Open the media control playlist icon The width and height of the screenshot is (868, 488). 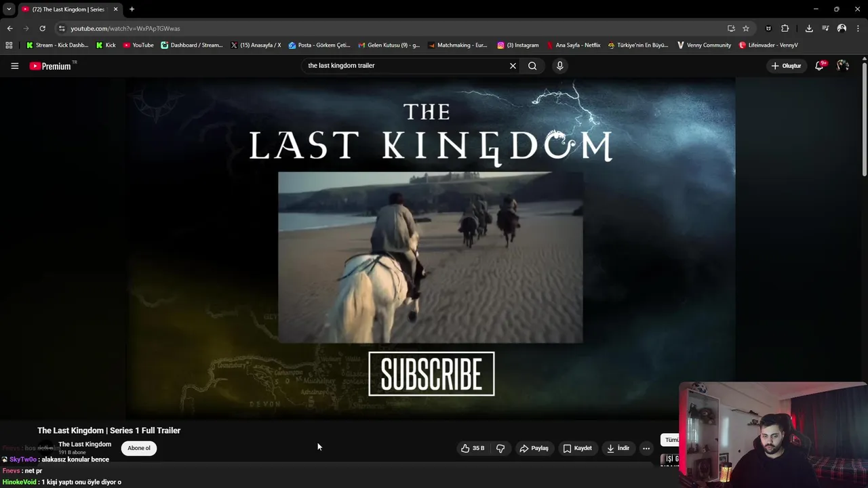(x=825, y=28)
